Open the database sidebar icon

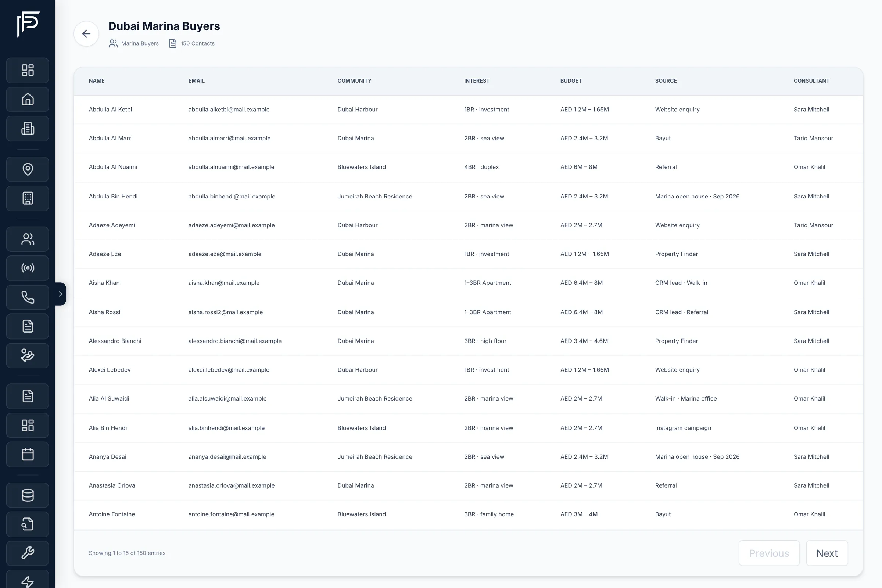(28, 495)
